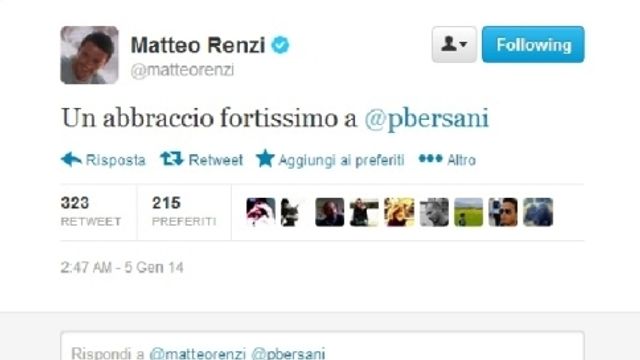Click the yellow-toned avatar thumbnail
The width and height of the screenshot is (640, 360).
tap(399, 212)
